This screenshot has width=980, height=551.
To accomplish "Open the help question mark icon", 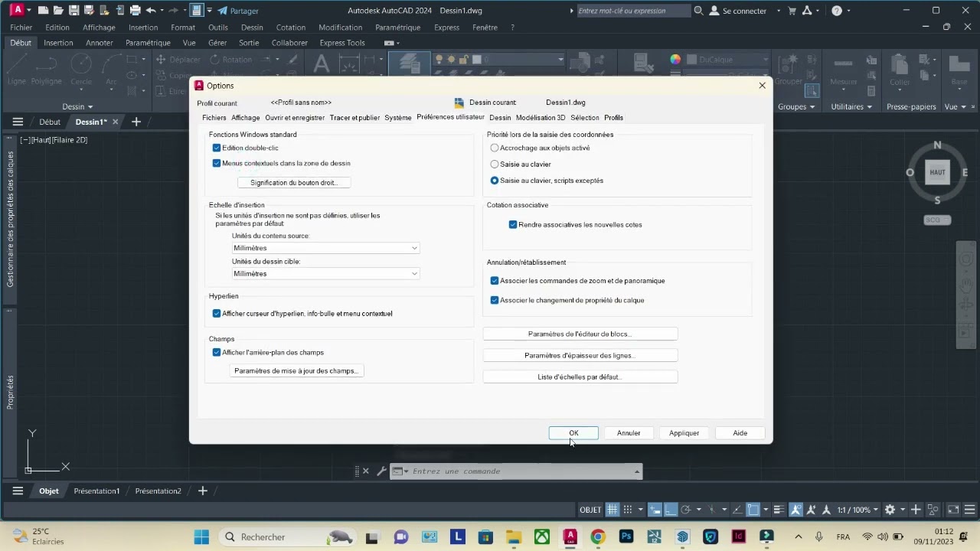I will (x=836, y=11).
